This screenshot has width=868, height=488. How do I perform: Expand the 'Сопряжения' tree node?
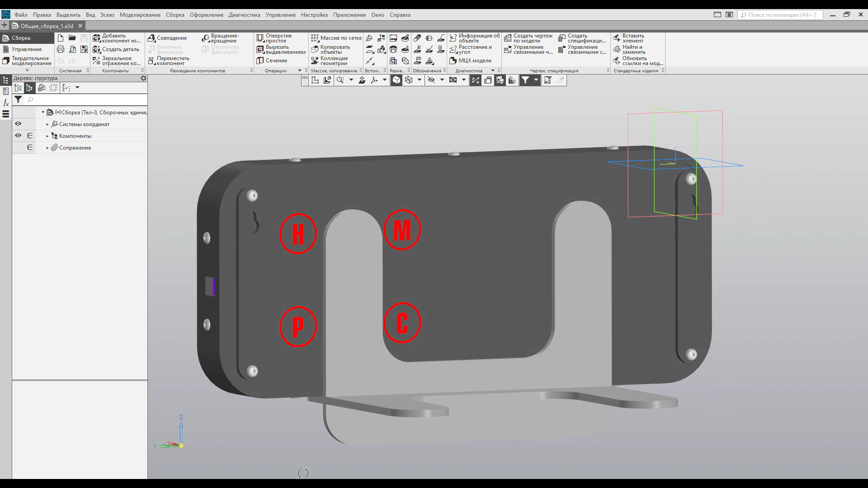(x=47, y=148)
